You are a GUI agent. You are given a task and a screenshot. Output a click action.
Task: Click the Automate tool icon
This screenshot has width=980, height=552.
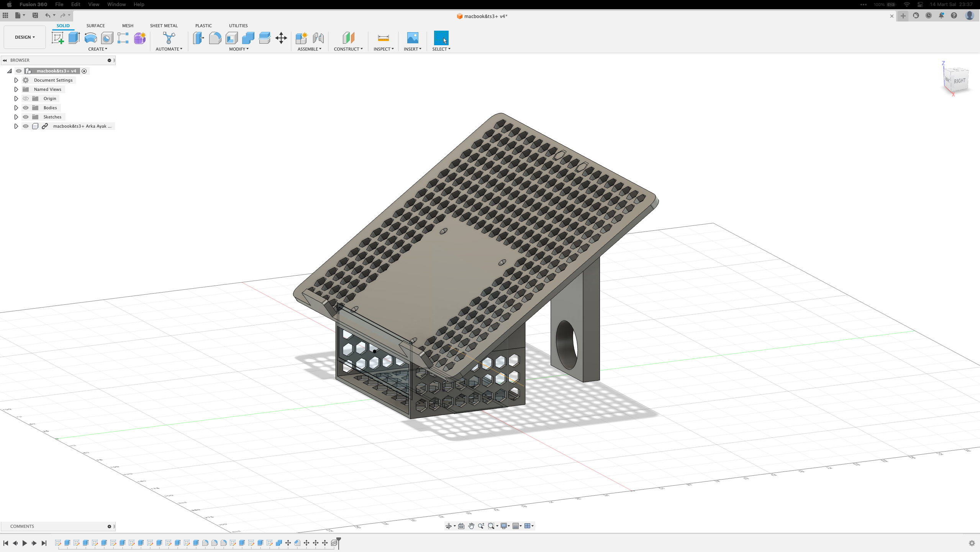click(169, 38)
